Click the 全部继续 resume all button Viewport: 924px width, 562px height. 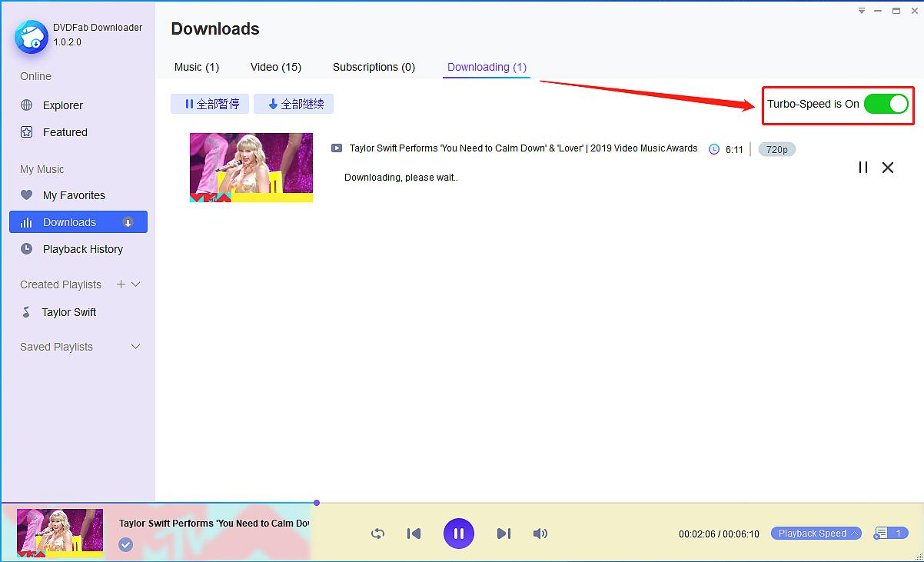coord(294,104)
